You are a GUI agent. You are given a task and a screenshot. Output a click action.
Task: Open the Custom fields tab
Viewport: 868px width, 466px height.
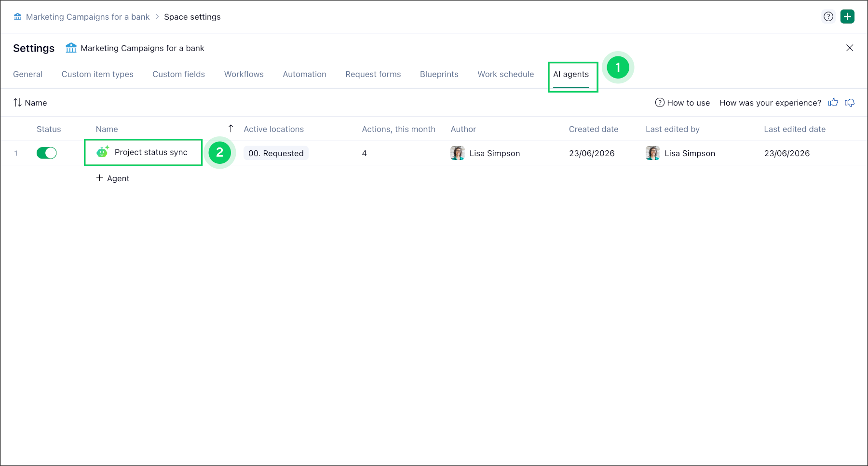point(179,74)
